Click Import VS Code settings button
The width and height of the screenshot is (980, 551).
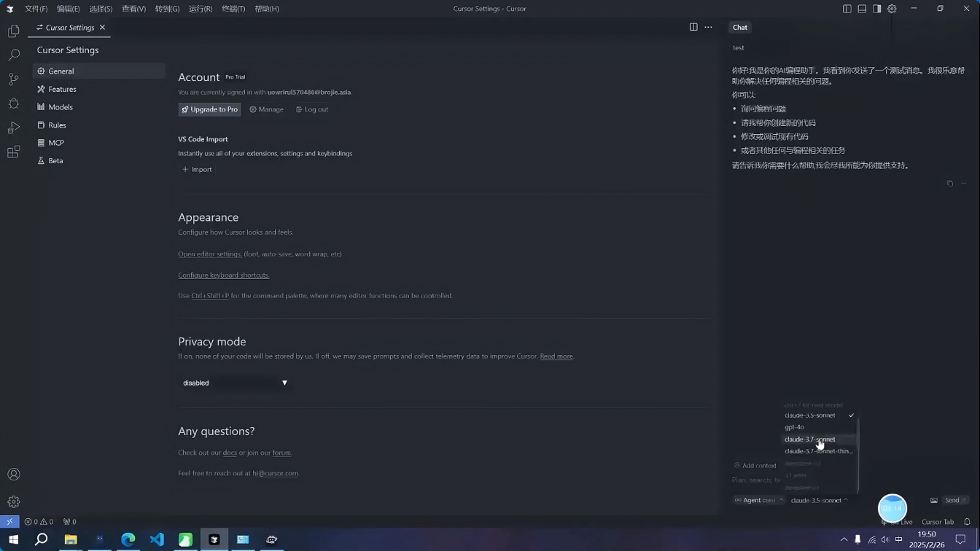pos(197,169)
